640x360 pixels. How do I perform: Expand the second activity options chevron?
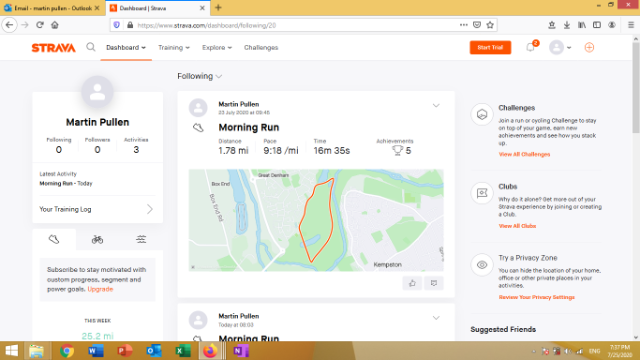tap(436, 318)
